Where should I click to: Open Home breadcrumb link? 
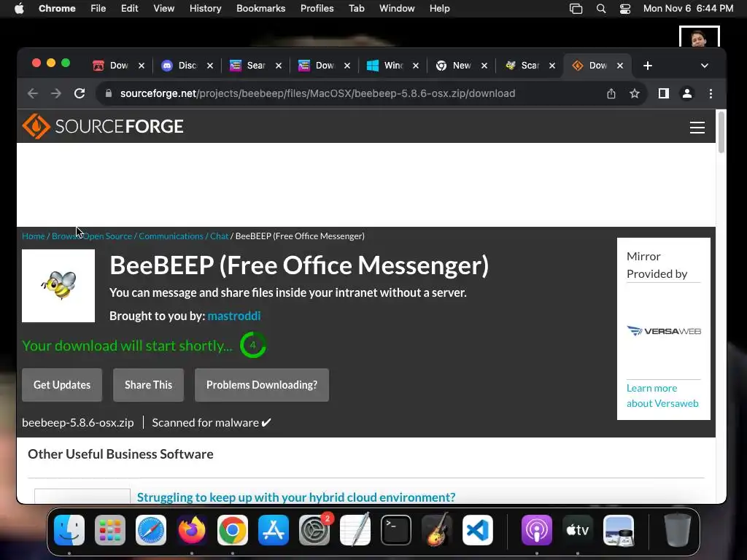click(34, 236)
